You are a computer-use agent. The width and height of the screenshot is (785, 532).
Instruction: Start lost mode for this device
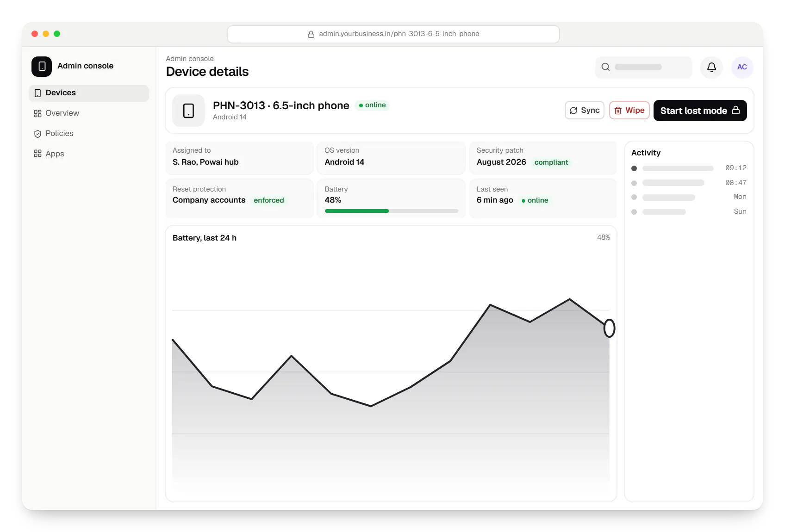[700, 111]
